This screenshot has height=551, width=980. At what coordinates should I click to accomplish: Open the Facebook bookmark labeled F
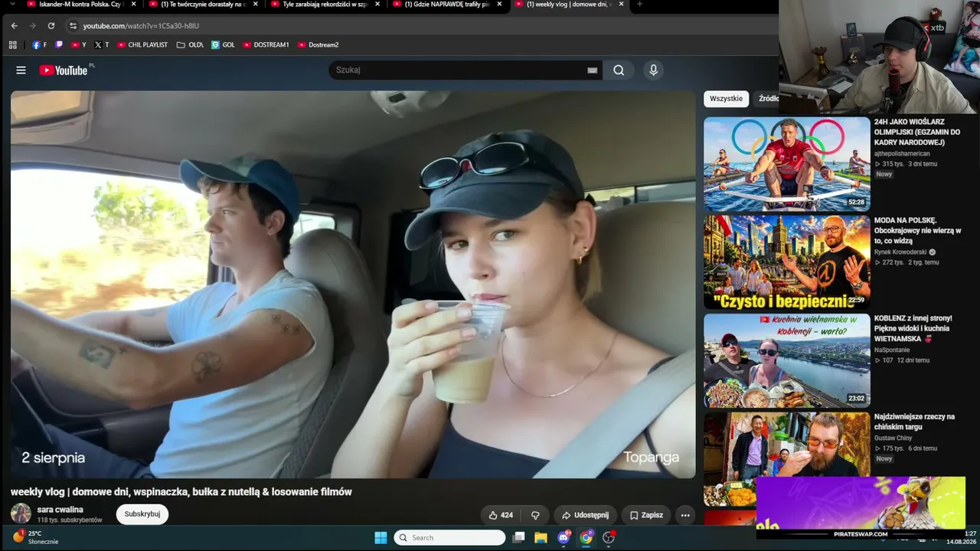tap(39, 45)
